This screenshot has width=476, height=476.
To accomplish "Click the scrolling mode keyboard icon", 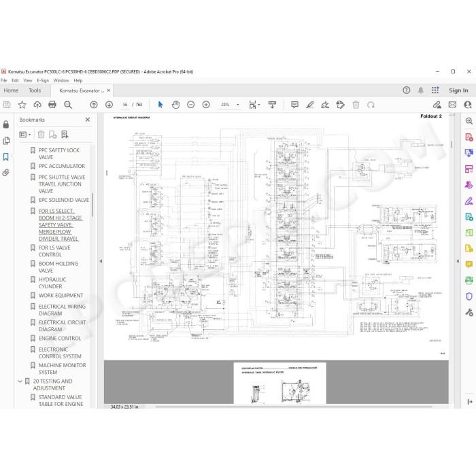I will pyautogui.click(x=272, y=105).
